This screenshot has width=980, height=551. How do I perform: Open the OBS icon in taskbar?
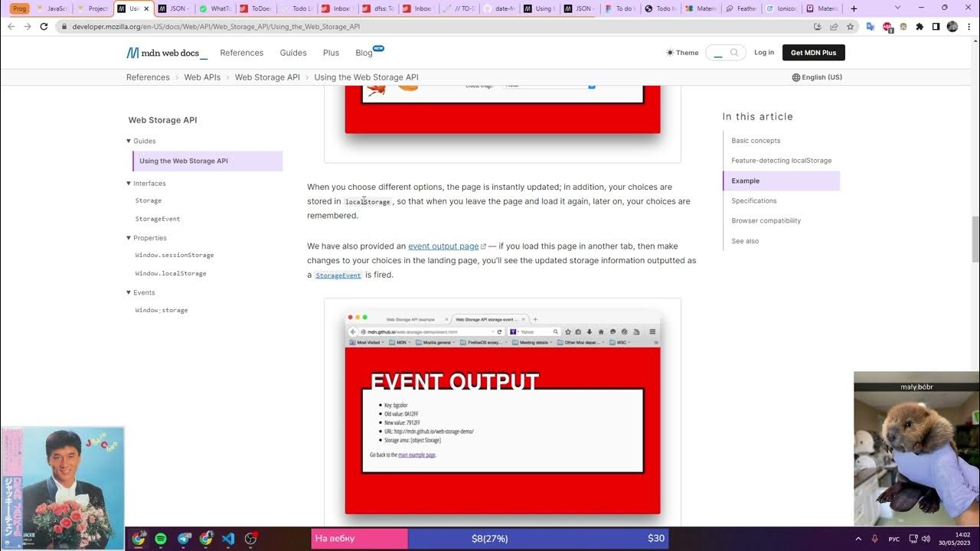(x=250, y=539)
